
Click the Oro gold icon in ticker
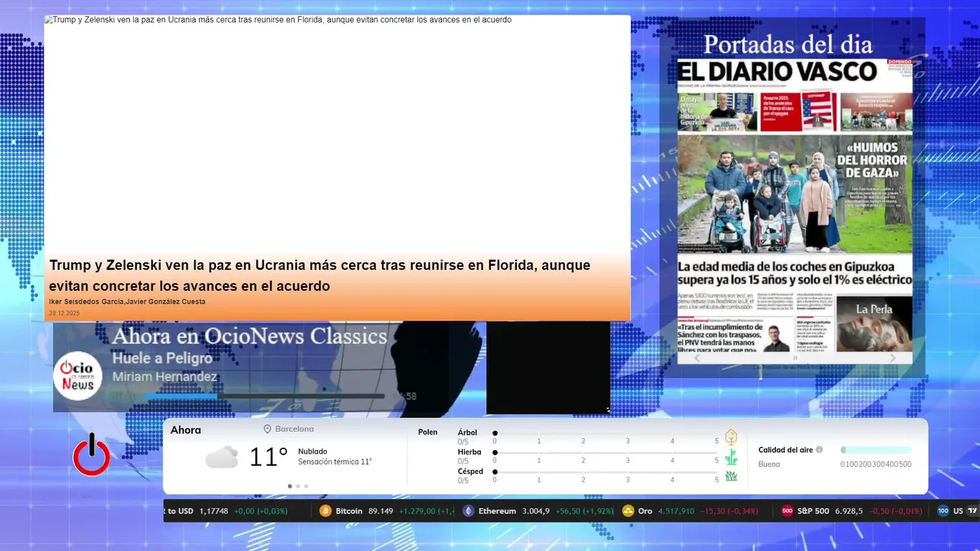point(629,510)
